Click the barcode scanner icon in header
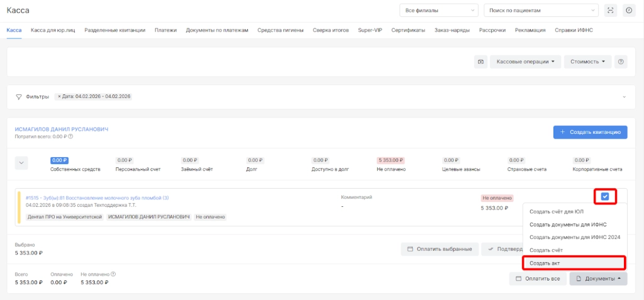 [610, 11]
